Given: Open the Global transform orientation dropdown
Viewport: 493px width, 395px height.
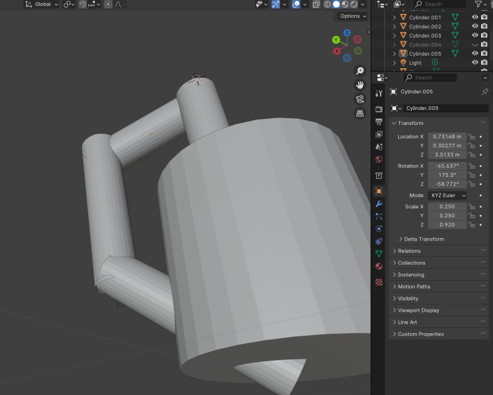Looking at the screenshot, I should click(42, 4).
